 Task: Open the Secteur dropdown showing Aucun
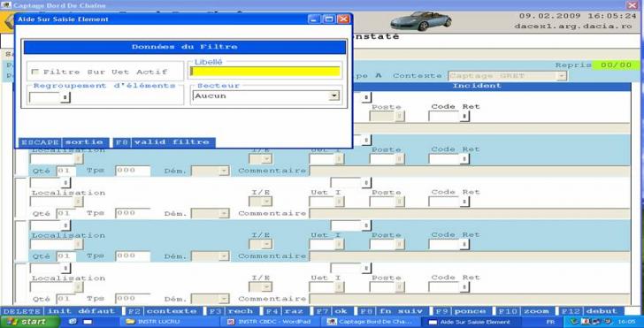pyautogui.click(x=334, y=95)
